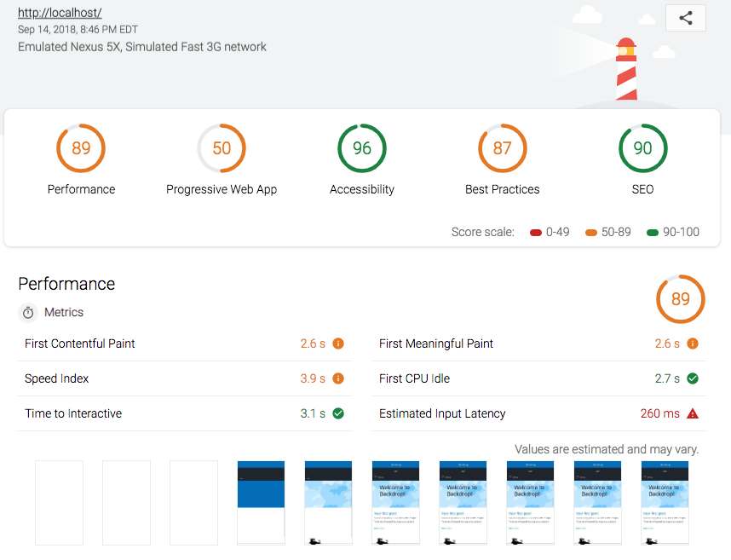Screen dimensions: 731x560
Task: Click the stopwatch Metrics icon
Action: pos(28,313)
